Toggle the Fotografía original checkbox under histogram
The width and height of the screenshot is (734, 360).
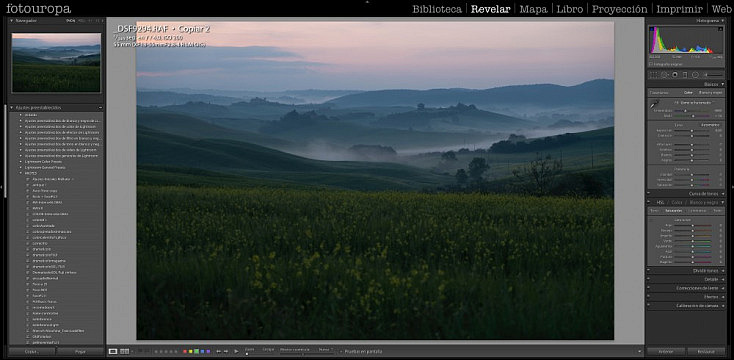[x=651, y=64]
